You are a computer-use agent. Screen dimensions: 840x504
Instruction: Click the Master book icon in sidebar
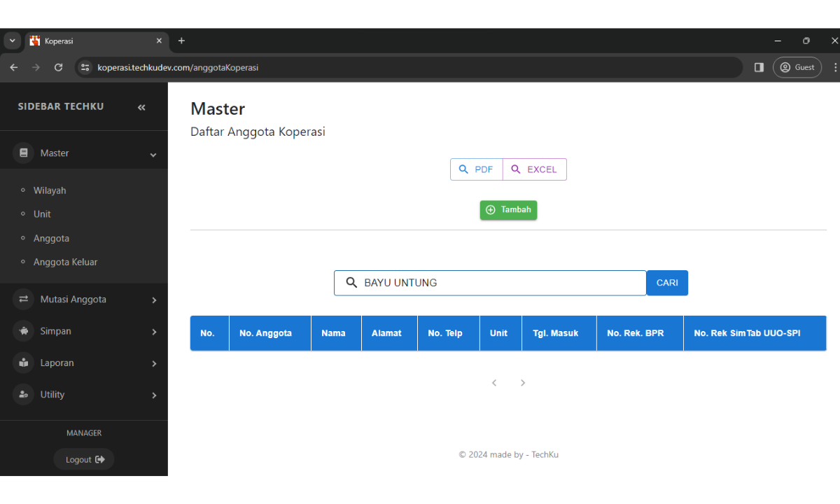24,153
